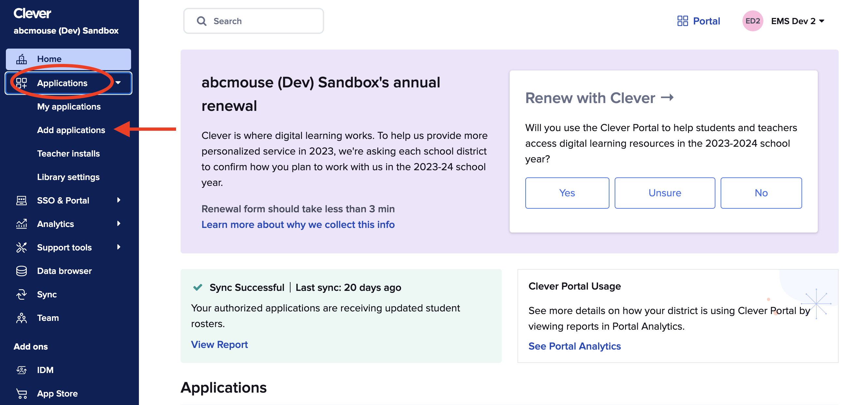
Task: Click the Applications grid-plus icon
Action: tap(22, 83)
